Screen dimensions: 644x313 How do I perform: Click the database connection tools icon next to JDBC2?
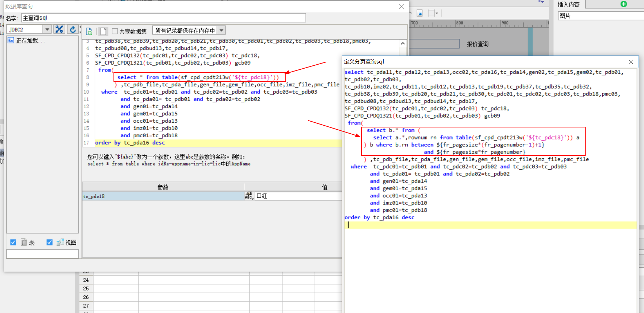point(59,29)
